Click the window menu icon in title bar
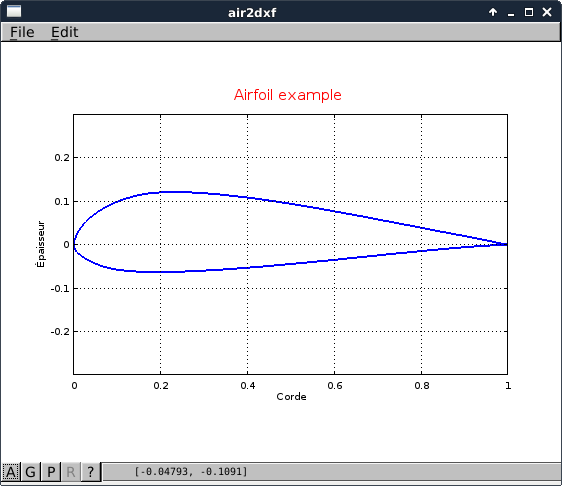562x486 pixels. (14, 11)
